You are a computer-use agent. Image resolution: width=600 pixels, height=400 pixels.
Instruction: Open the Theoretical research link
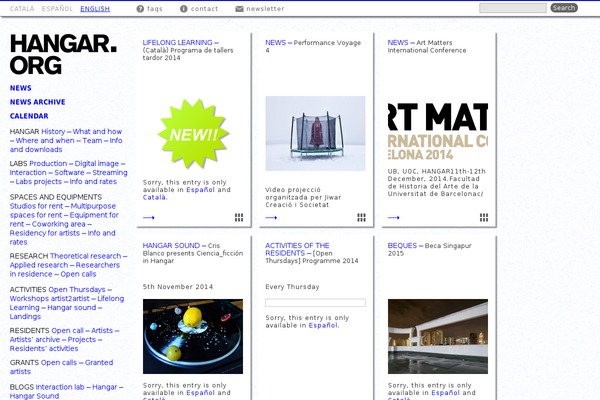pyautogui.click(x=86, y=256)
